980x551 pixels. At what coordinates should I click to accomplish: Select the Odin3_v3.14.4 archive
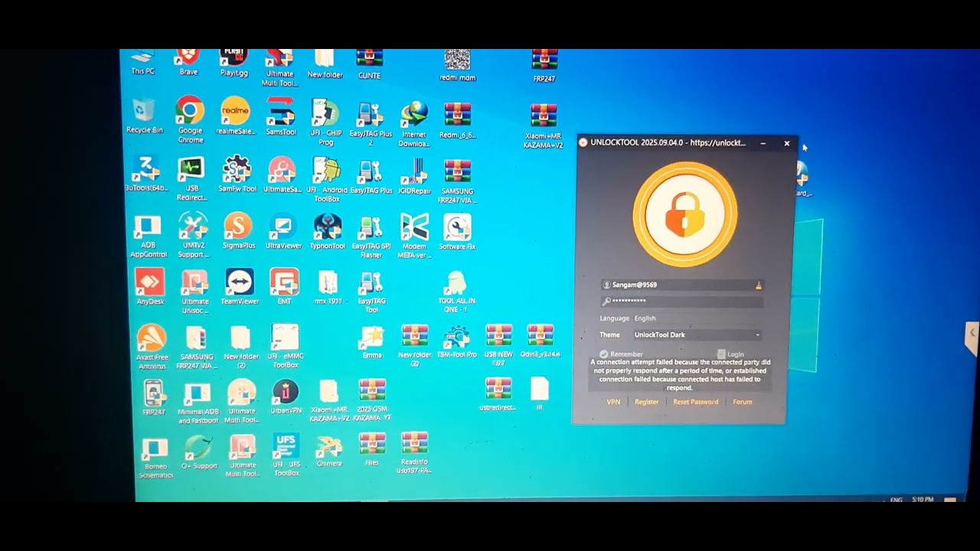(541, 341)
